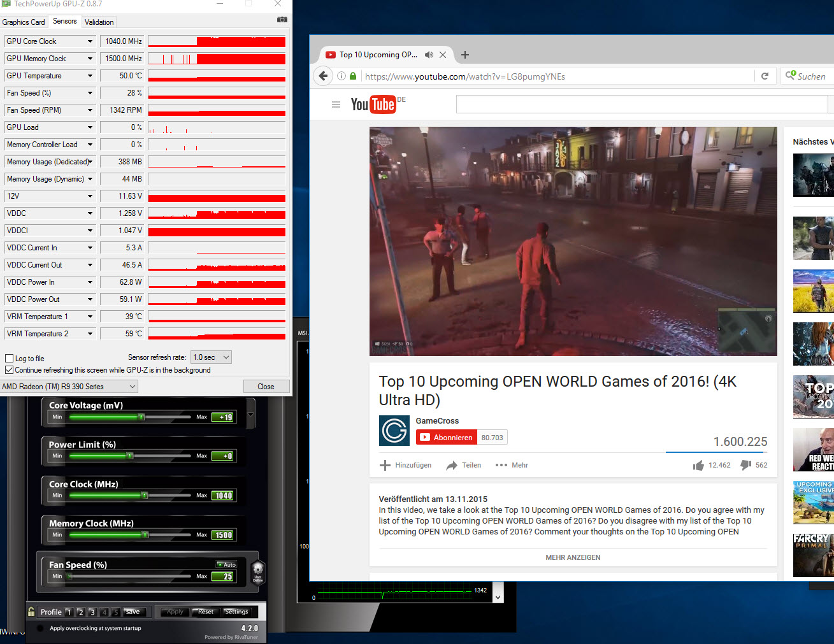The height and width of the screenshot is (644, 834).
Task: Toggle Apply overclocking at system startup
Action: click(x=41, y=628)
